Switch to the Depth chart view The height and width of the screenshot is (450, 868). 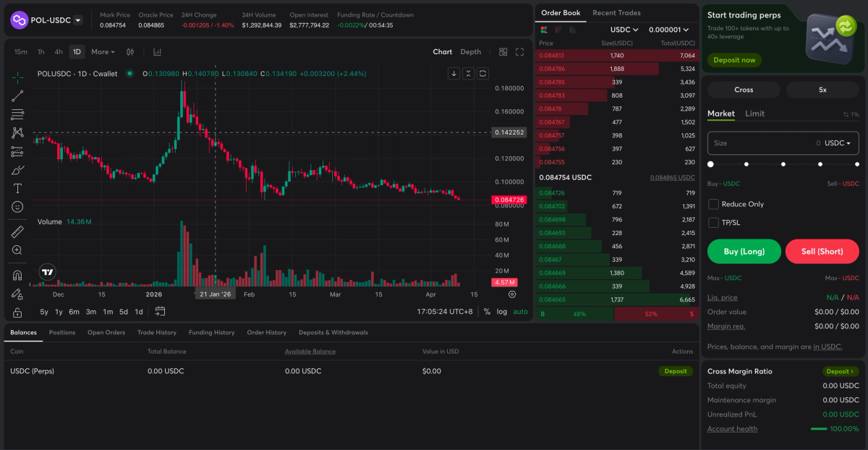470,52
